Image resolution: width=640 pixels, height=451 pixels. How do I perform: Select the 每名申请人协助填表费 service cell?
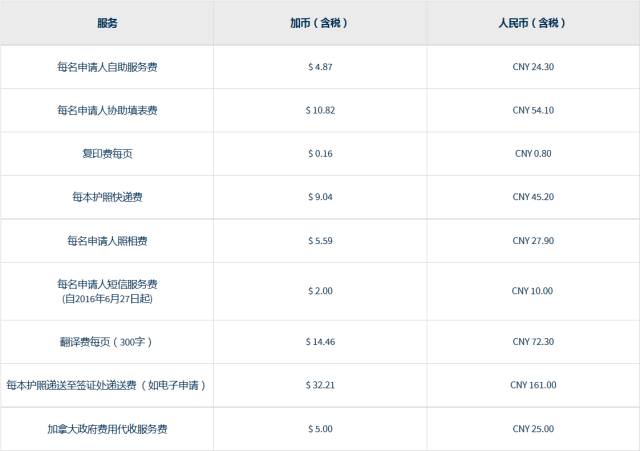tap(106, 110)
